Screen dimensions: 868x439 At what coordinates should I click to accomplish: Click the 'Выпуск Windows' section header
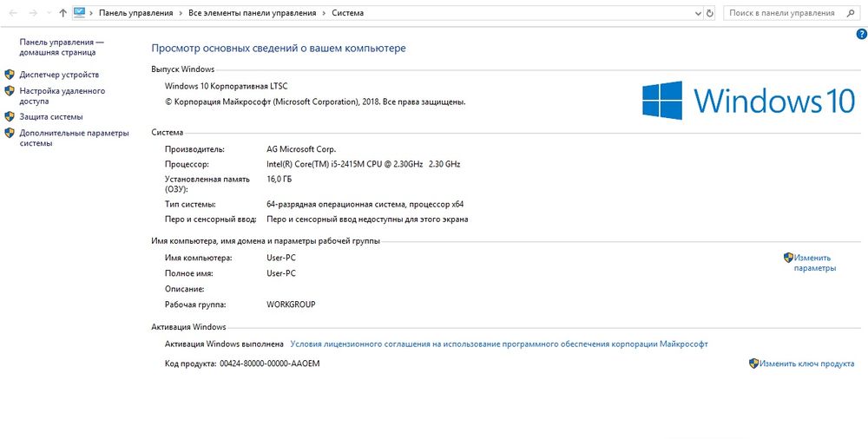pyautogui.click(x=182, y=69)
